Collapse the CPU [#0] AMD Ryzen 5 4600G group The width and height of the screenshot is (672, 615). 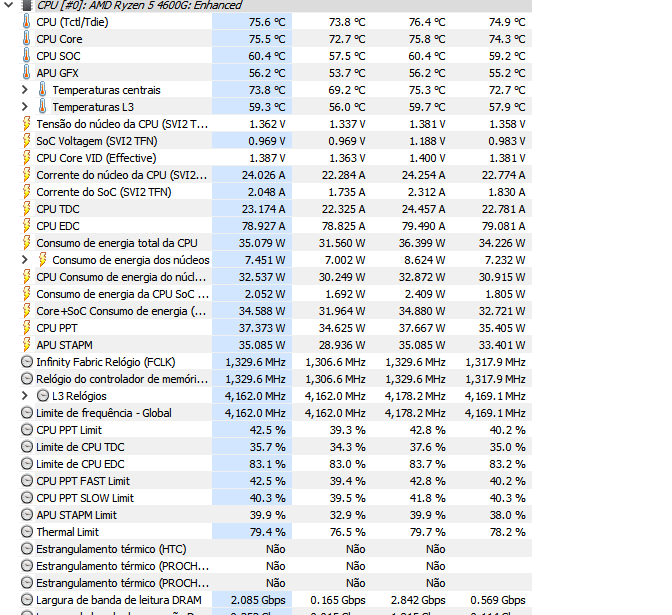click(x=9, y=5)
